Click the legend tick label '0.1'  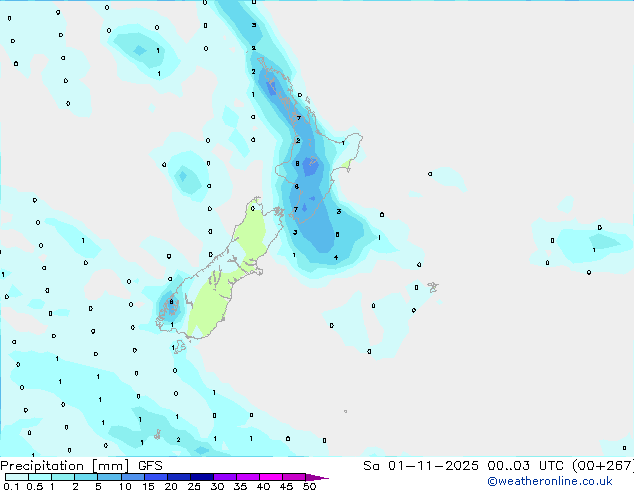coord(11,486)
